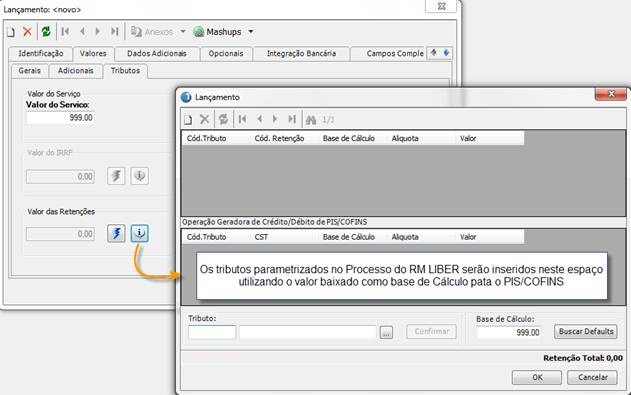Click Cód.Tributo column header in upper grid

click(216, 138)
